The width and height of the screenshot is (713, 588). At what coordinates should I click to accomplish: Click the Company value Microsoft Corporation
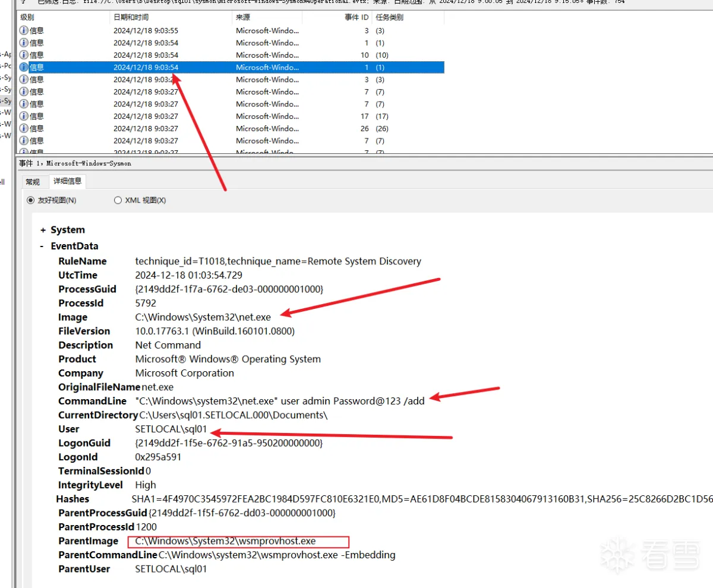click(185, 373)
